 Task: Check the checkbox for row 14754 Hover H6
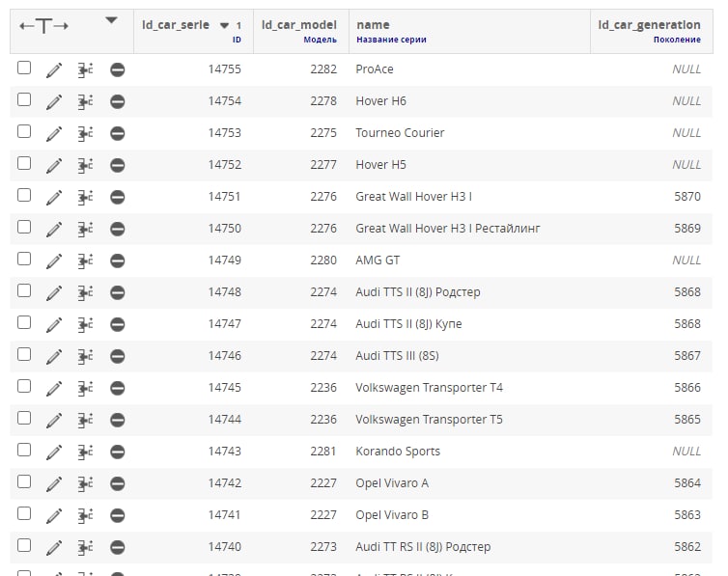click(x=24, y=99)
